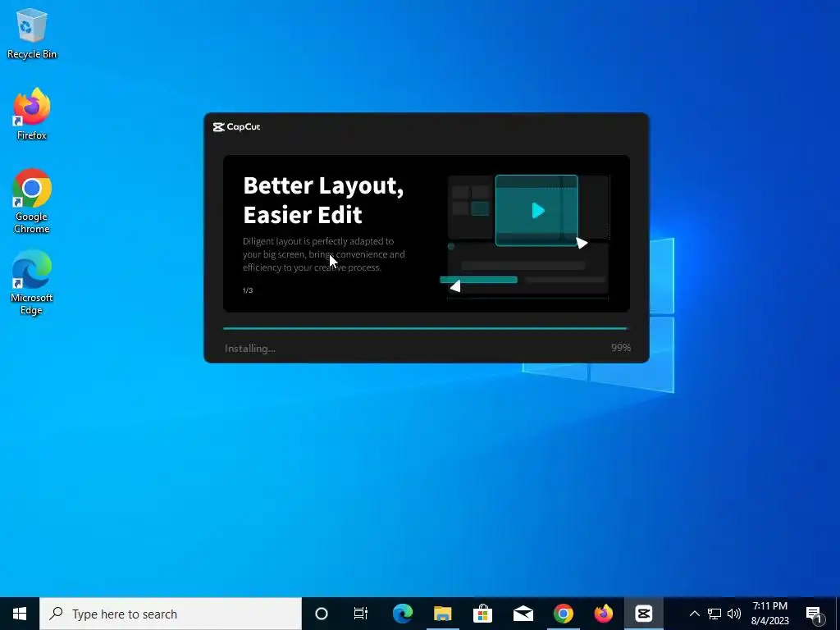This screenshot has width=840, height=630.
Task: Open the Mail app from taskbar
Action: click(523, 614)
